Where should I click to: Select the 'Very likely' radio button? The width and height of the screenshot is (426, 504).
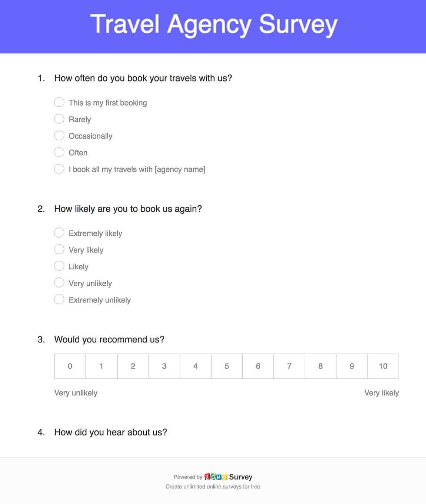[x=59, y=249]
